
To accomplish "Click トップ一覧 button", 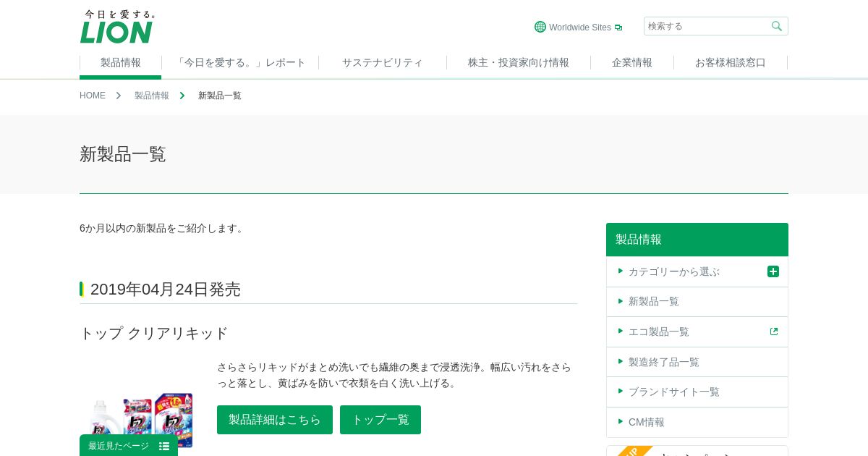I will [x=380, y=420].
